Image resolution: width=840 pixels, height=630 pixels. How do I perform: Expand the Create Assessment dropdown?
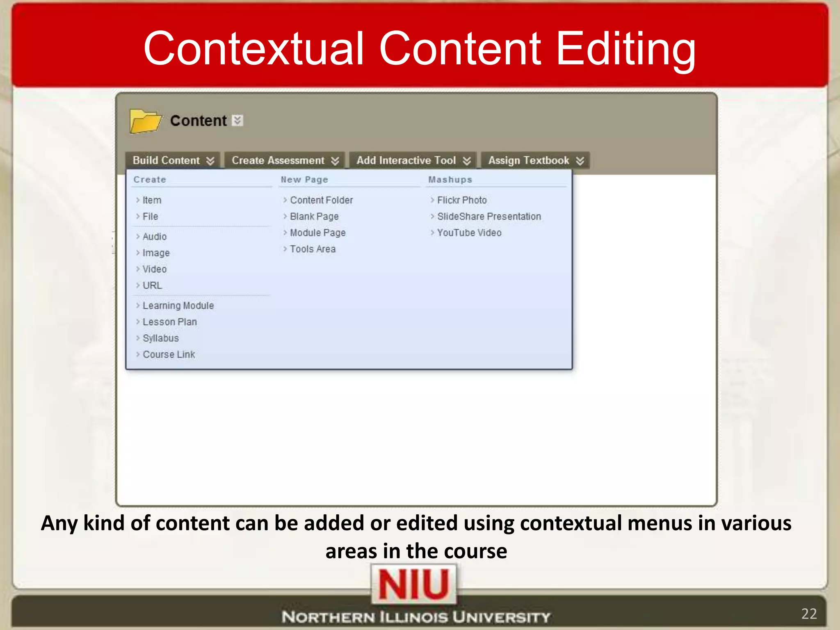285,160
